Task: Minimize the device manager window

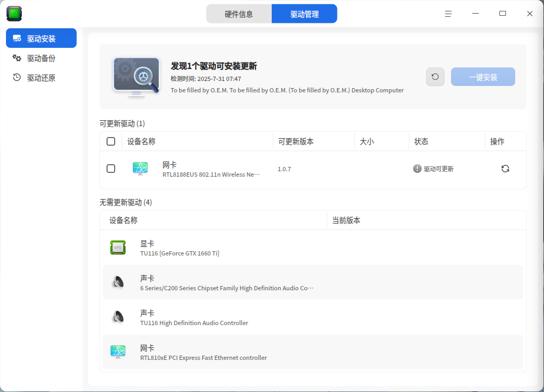Action: coord(476,14)
